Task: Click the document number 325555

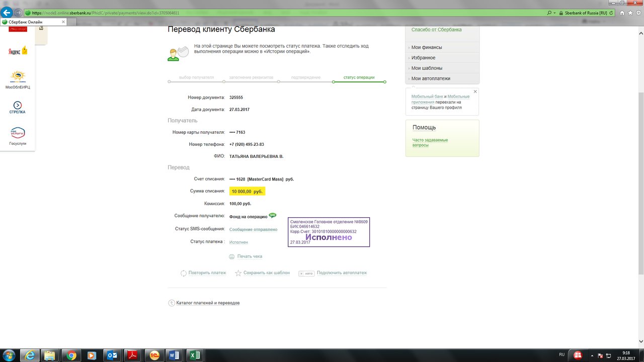Action: coord(236,98)
